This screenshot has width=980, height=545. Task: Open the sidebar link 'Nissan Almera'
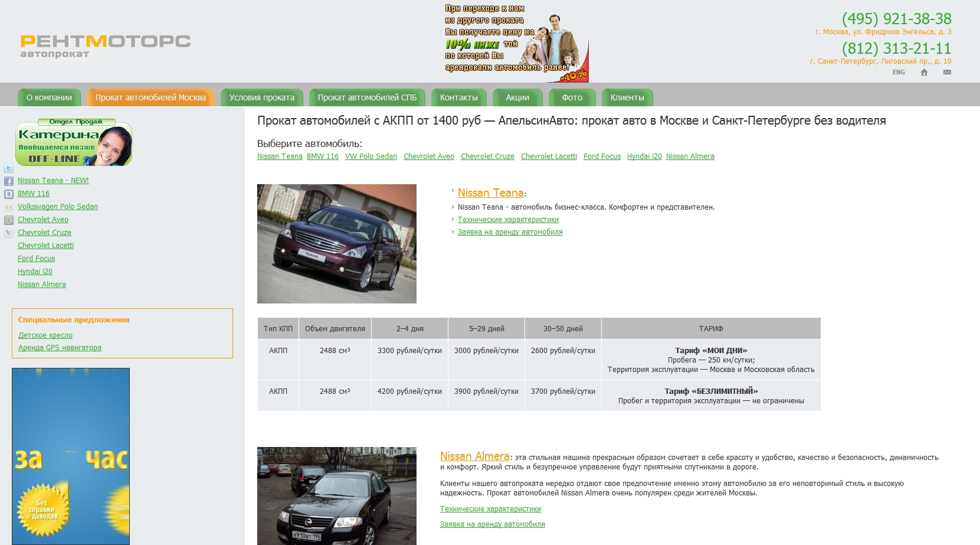(42, 285)
